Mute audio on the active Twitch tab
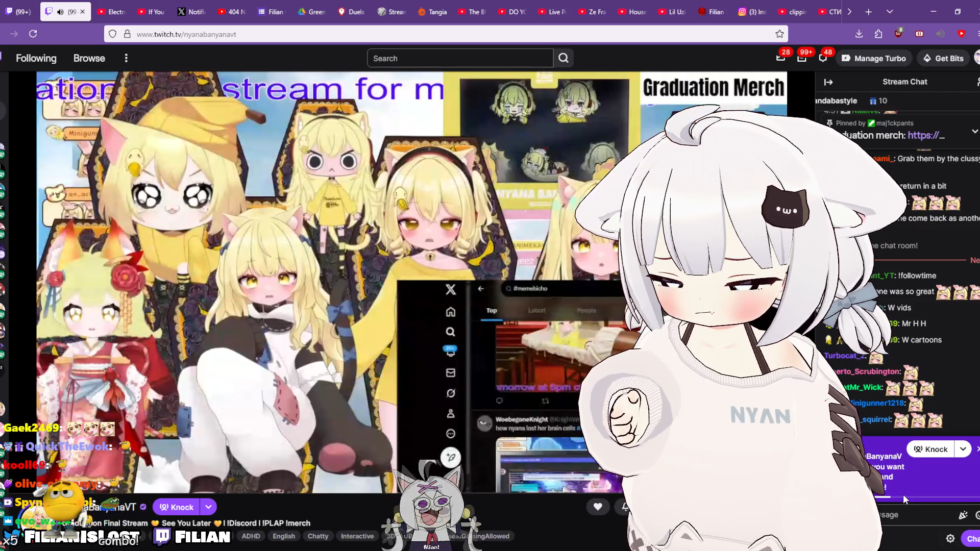 click(x=60, y=12)
